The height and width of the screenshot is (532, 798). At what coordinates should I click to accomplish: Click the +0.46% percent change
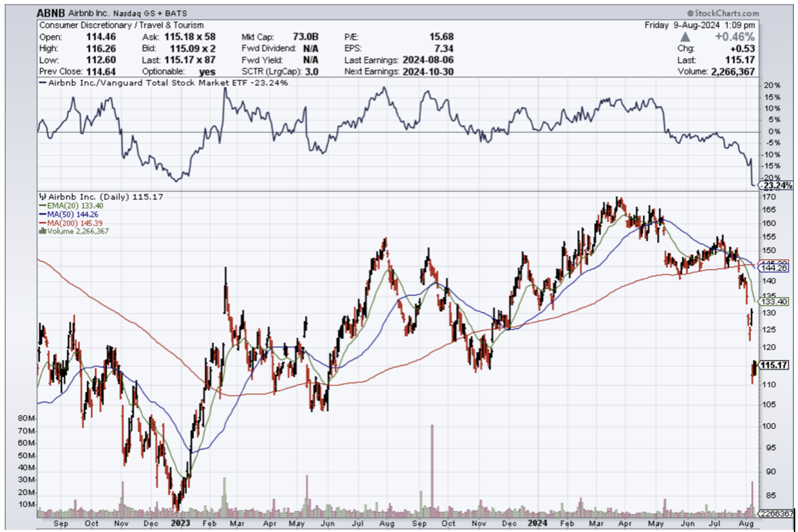point(735,37)
